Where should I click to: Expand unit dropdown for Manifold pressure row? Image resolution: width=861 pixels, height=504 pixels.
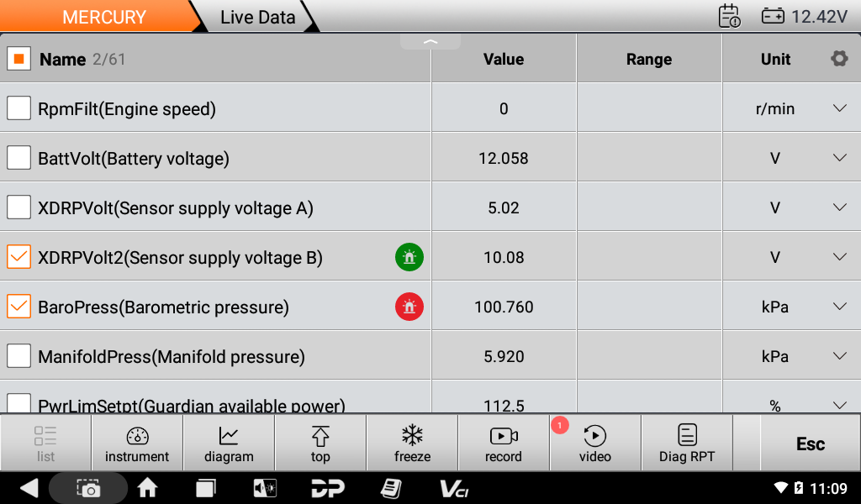click(839, 356)
